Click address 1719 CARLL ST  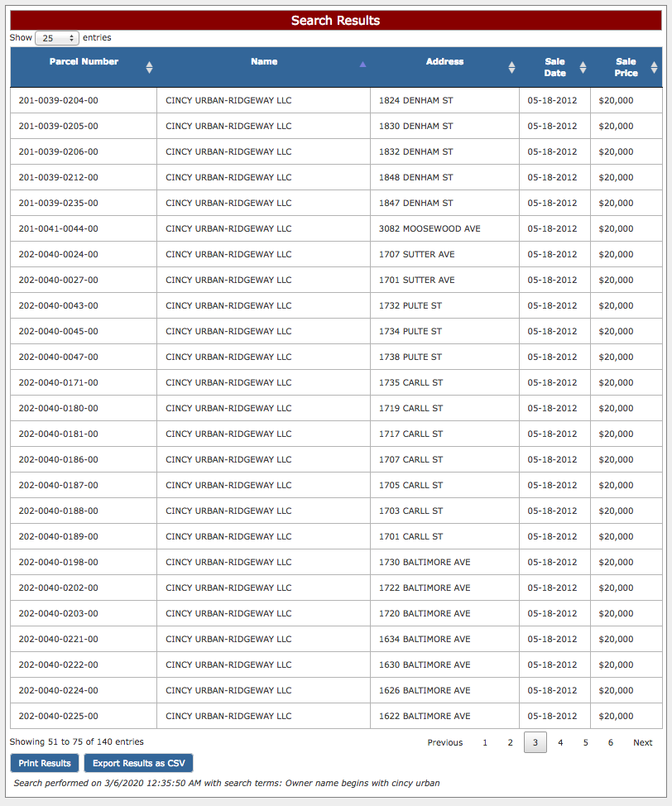pyautogui.click(x=410, y=409)
